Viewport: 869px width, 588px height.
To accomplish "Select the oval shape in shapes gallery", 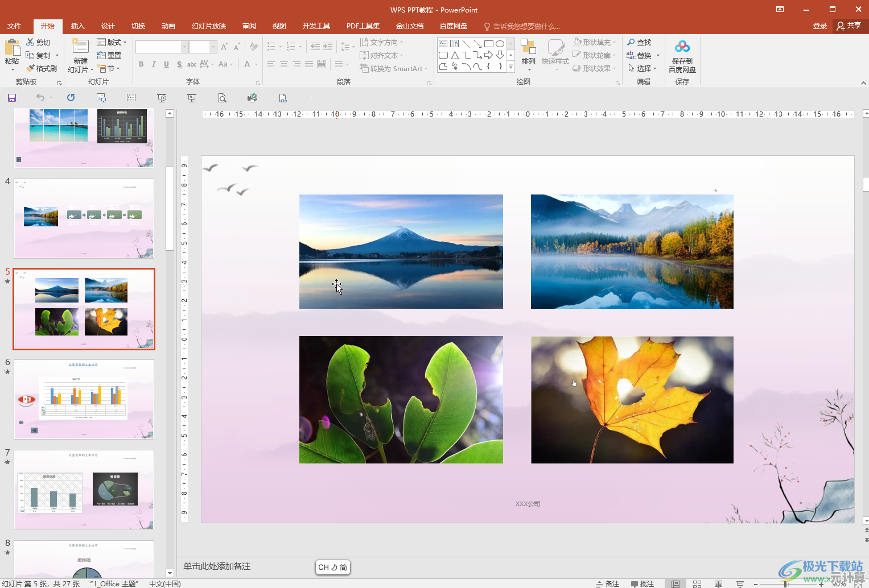I will tap(500, 44).
